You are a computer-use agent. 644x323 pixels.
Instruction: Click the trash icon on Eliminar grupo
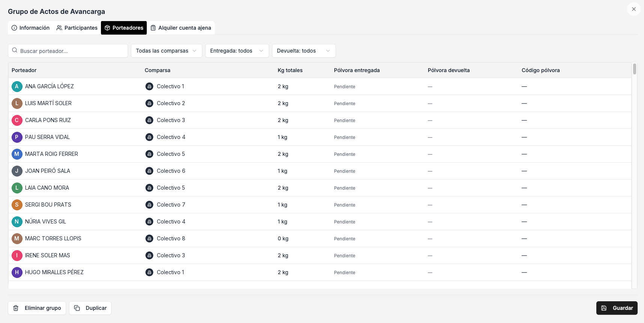coord(16,308)
